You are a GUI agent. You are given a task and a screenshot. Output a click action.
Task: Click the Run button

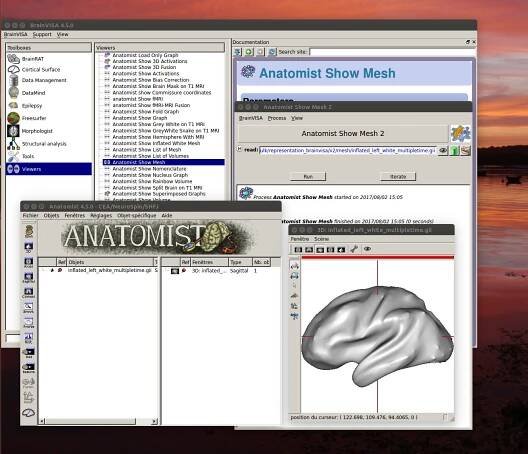click(x=308, y=176)
